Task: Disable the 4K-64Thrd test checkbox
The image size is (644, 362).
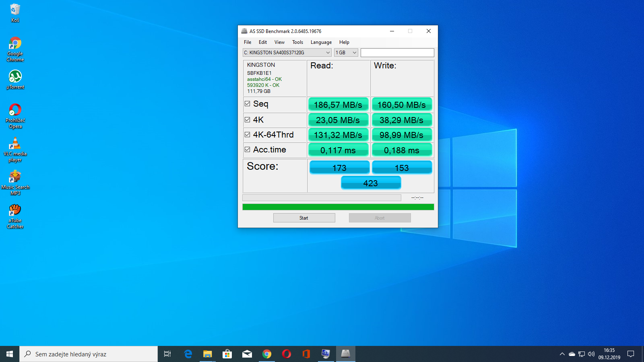Action: (x=248, y=135)
